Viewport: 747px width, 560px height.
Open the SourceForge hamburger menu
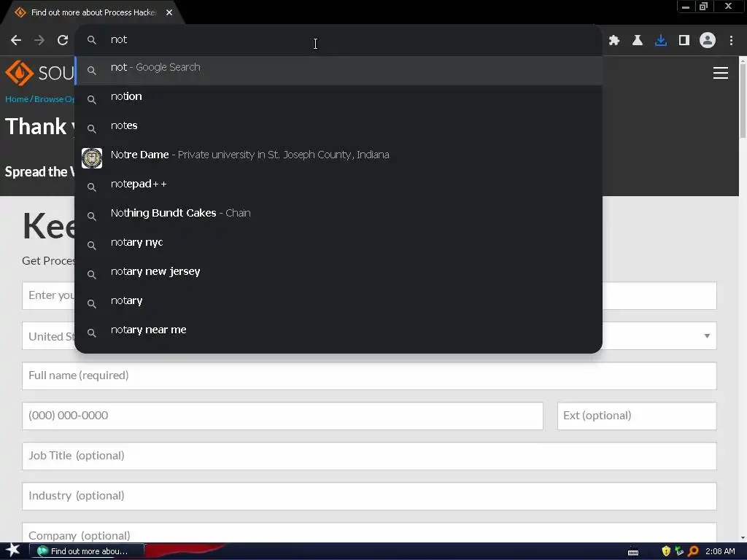tap(720, 73)
